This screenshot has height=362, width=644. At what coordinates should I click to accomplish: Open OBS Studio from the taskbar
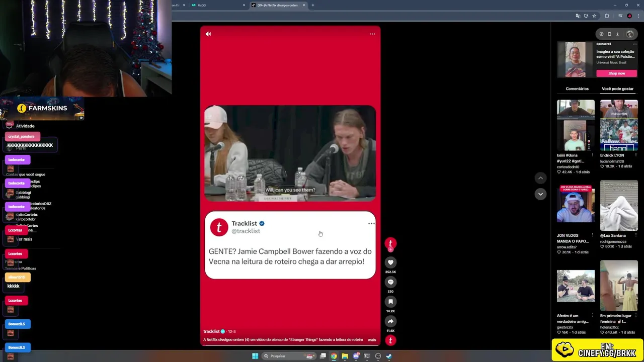378,356
